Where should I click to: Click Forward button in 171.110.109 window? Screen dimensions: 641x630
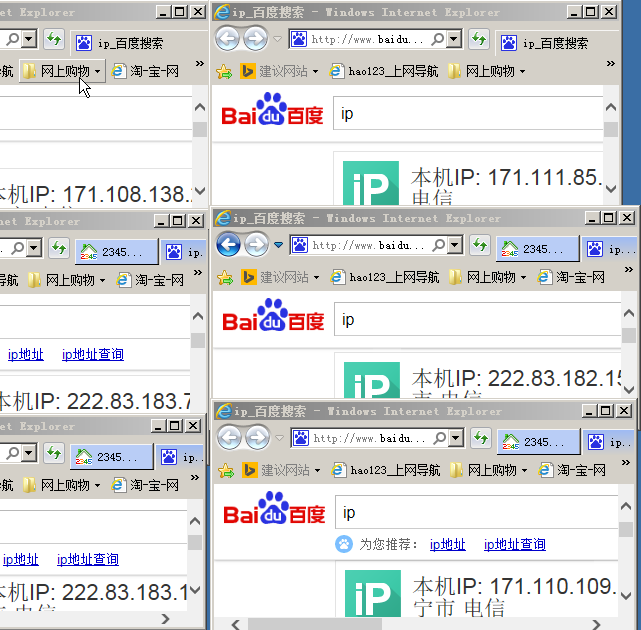[x=258, y=438]
